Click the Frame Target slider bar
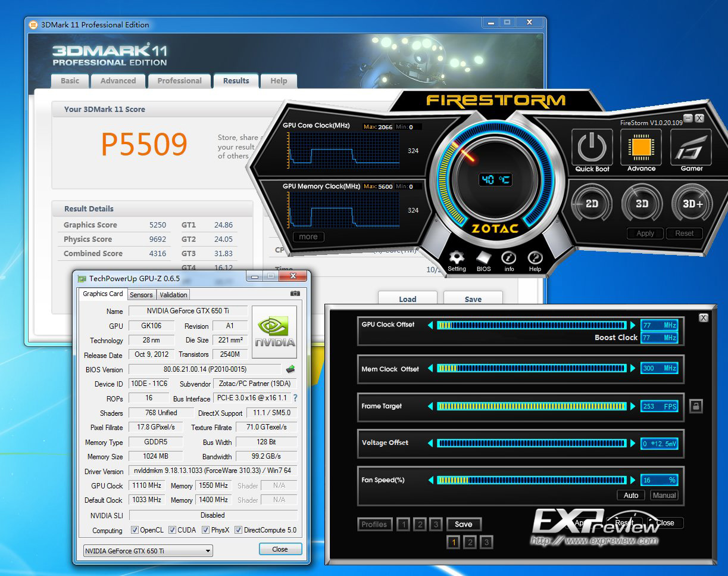This screenshot has width=728, height=576. (532, 406)
